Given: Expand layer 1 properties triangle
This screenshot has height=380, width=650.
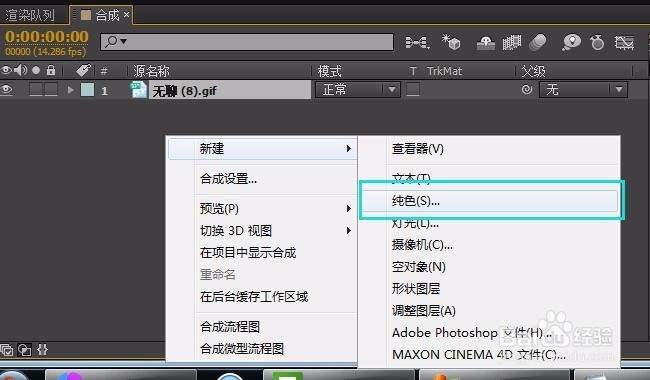Looking at the screenshot, I should [x=70, y=90].
